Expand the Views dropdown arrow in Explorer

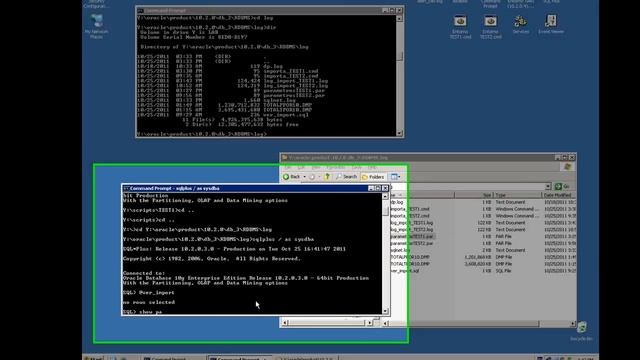[x=399, y=177]
